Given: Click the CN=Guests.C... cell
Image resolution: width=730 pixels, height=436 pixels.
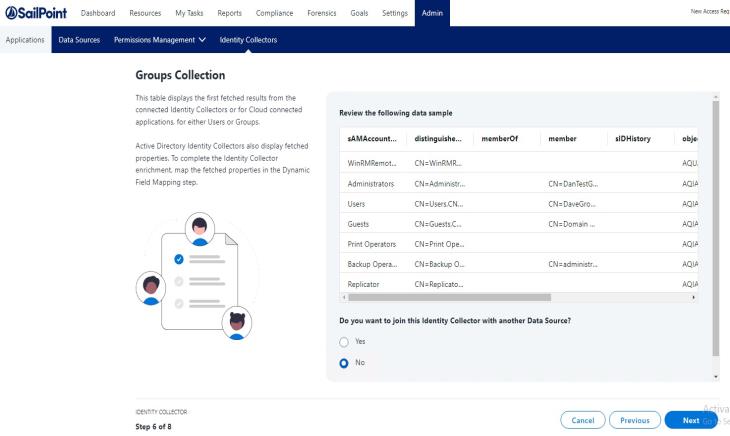Looking at the screenshot, I should pos(438,224).
